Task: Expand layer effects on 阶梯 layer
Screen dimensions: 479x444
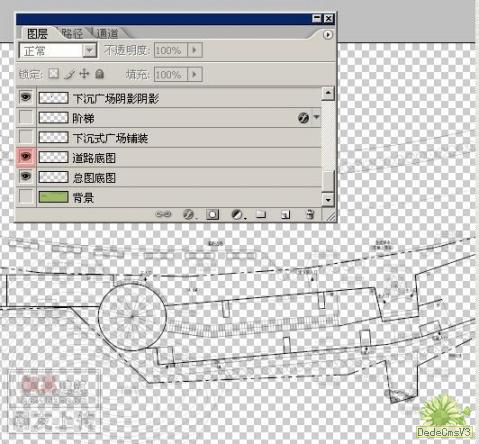Action: click(x=316, y=117)
